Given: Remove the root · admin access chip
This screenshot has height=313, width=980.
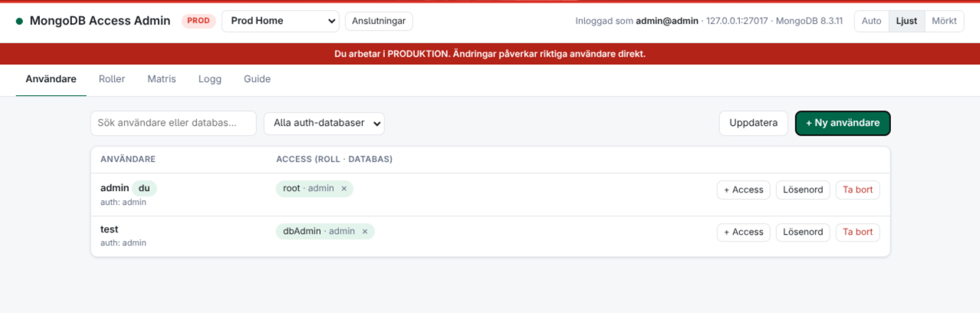Looking at the screenshot, I should (344, 189).
